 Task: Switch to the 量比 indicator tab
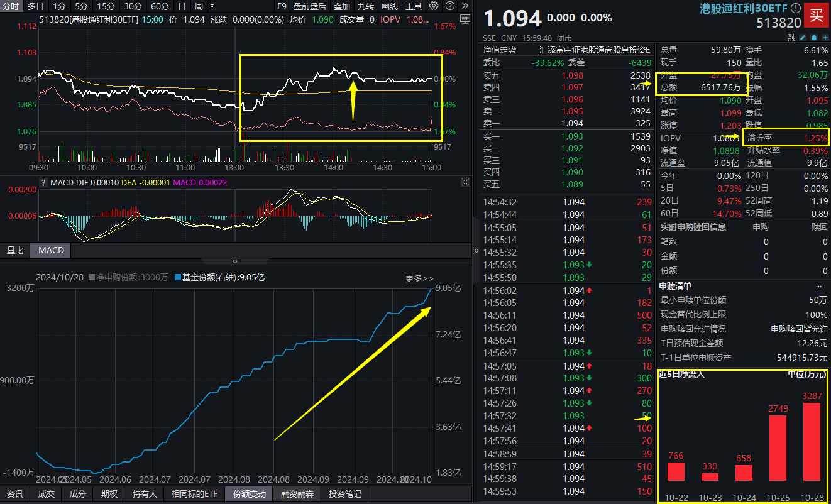click(x=14, y=250)
